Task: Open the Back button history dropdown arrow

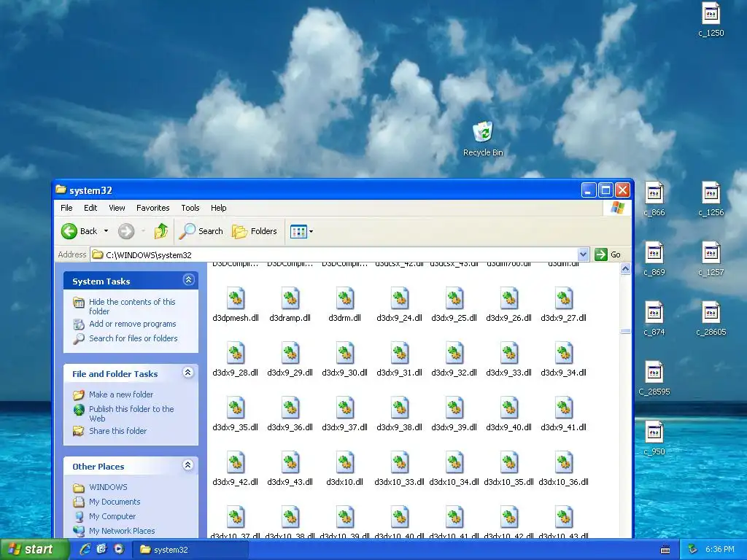Action: [107, 231]
